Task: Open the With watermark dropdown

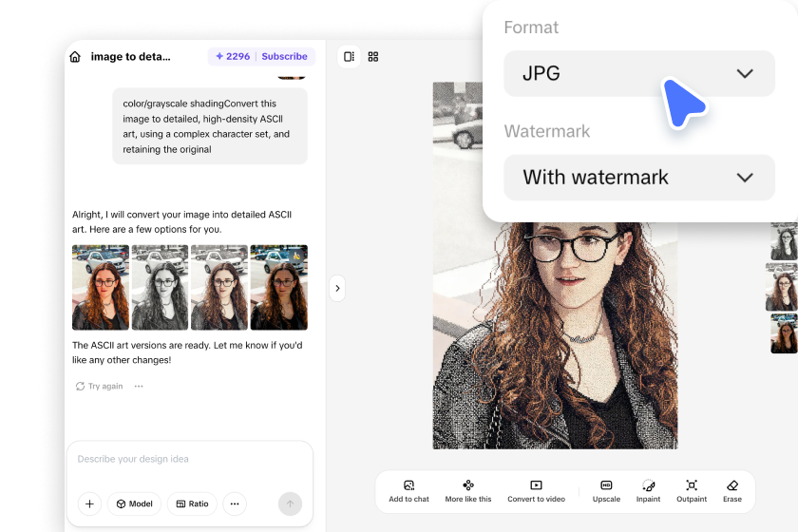Action: pyautogui.click(x=639, y=177)
